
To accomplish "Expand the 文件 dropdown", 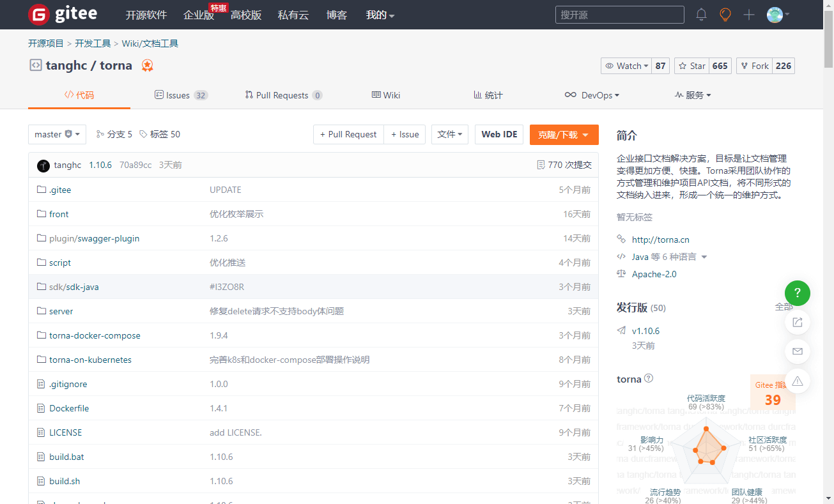I will click(x=450, y=134).
